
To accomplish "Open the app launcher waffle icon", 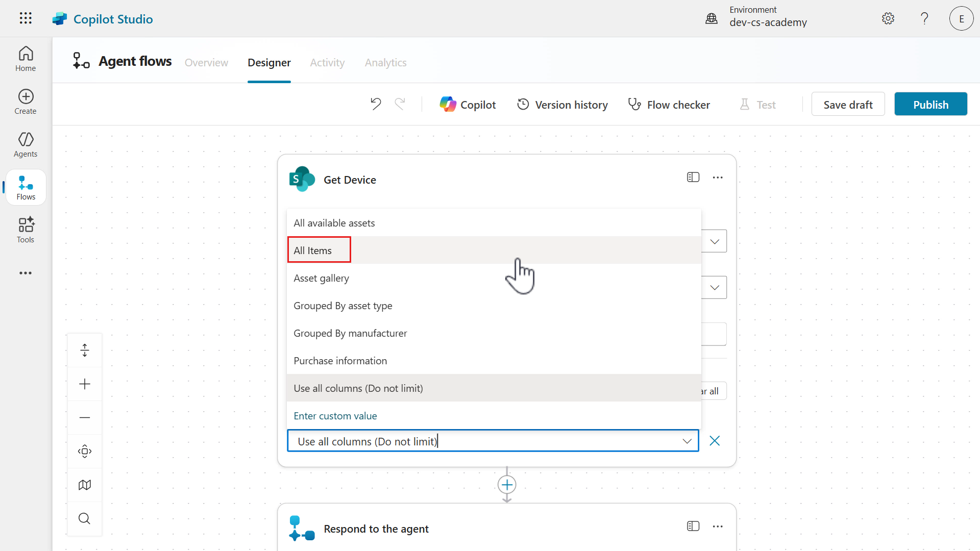I will (x=26, y=18).
